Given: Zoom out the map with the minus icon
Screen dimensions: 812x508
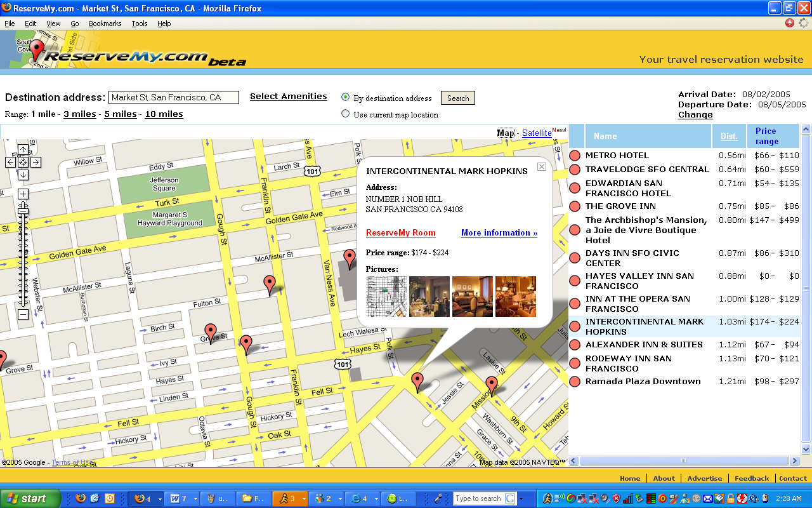Looking at the screenshot, I should tap(23, 314).
